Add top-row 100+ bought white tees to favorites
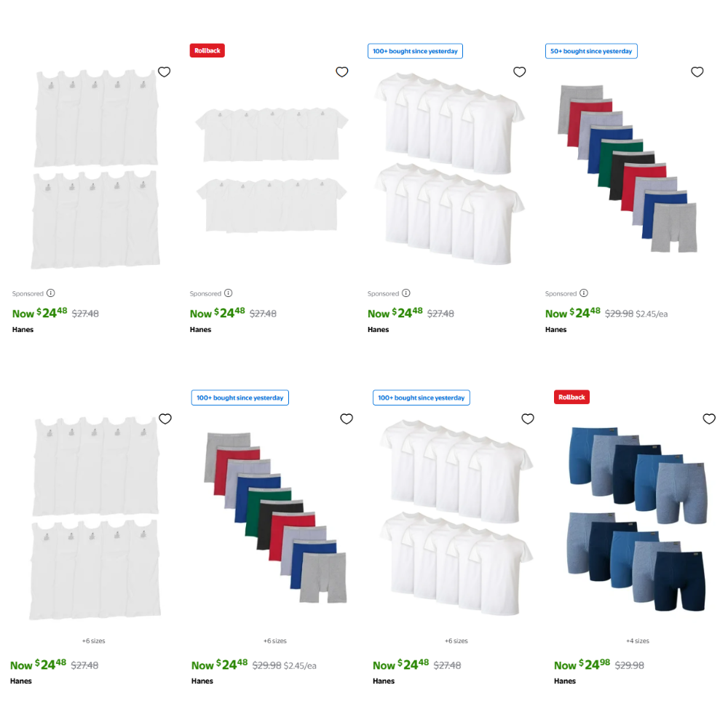This screenshot has width=728, height=728. point(519,72)
